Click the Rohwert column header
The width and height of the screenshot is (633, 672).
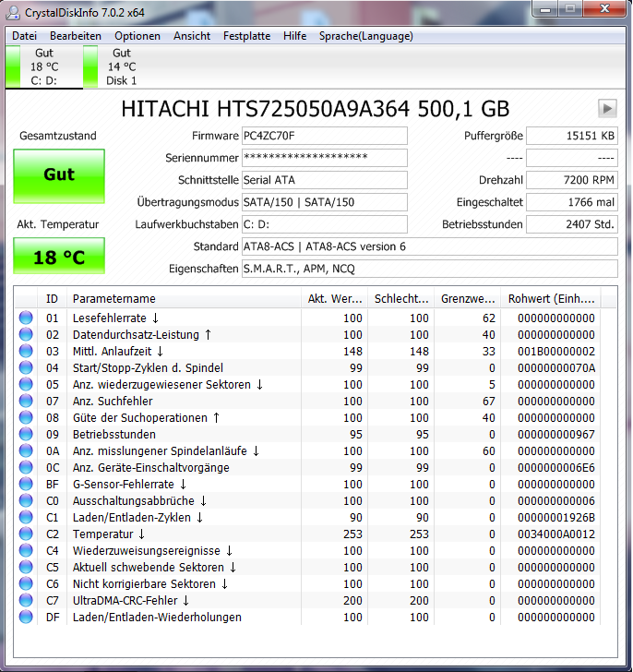point(551,299)
